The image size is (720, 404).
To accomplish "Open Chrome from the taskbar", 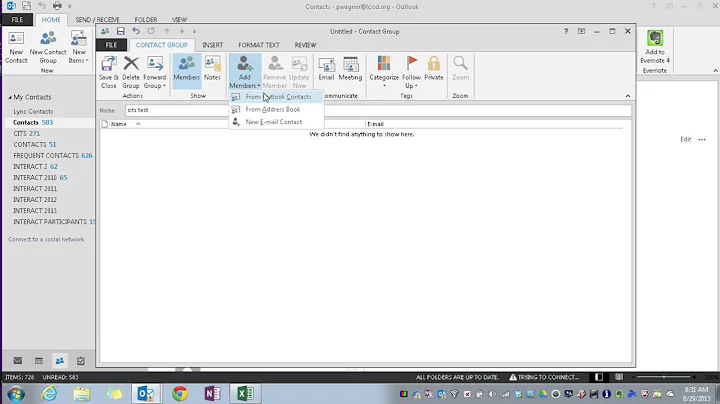I will tap(180, 394).
